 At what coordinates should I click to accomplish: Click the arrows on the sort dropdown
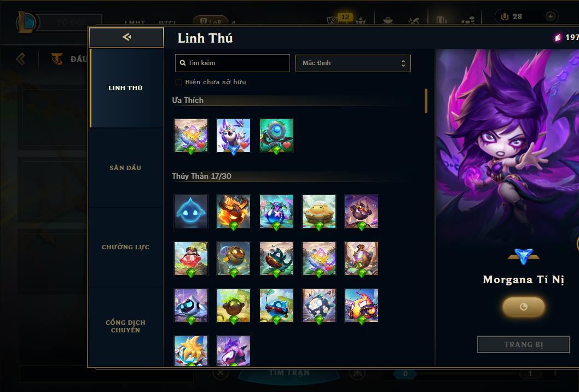click(403, 63)
